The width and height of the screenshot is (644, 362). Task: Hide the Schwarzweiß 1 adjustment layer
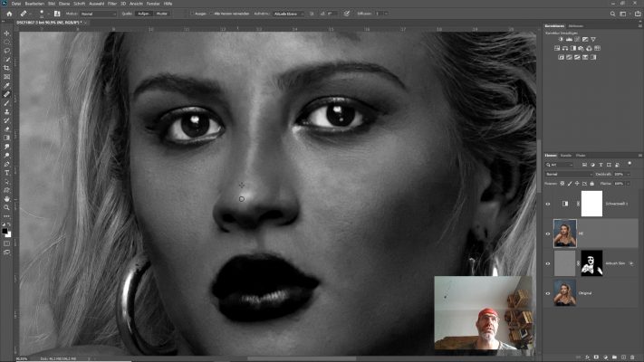click(x=548, y=204)
